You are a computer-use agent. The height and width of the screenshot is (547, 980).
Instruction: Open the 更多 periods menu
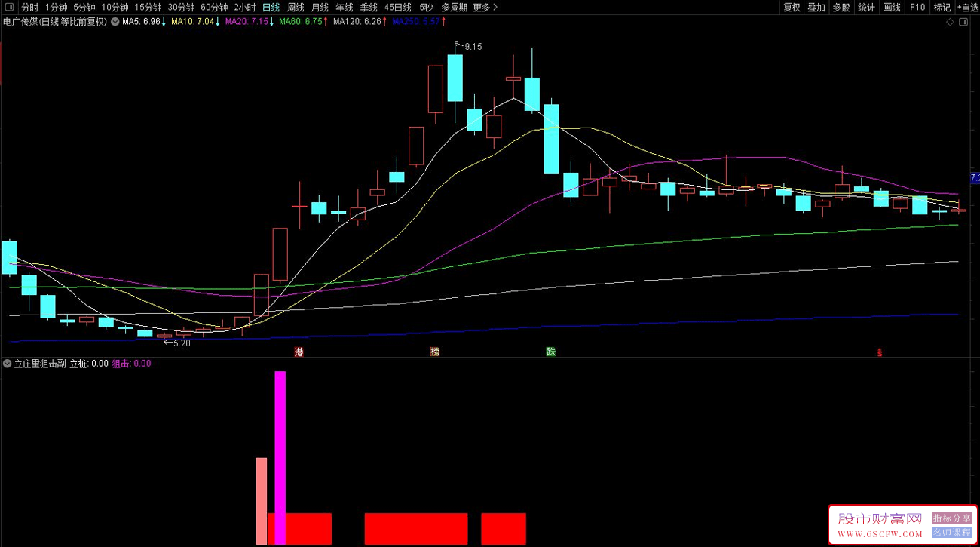point(485,8)
